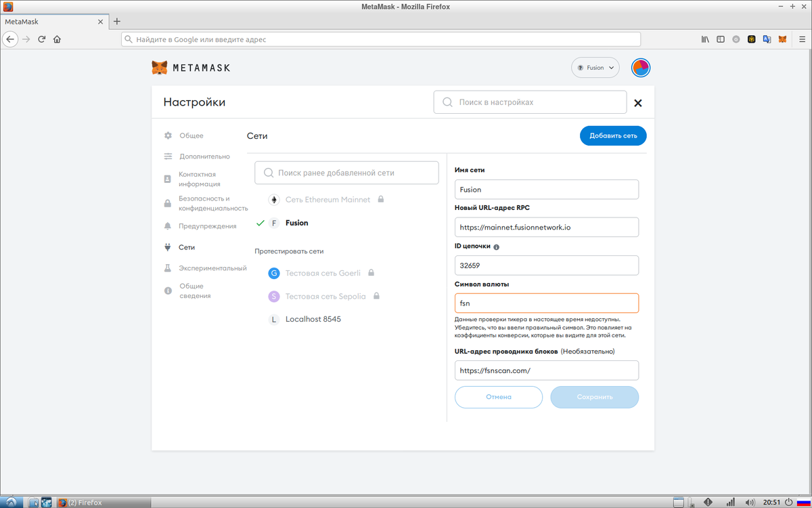Open the system start menu icon

pos(11,502)
